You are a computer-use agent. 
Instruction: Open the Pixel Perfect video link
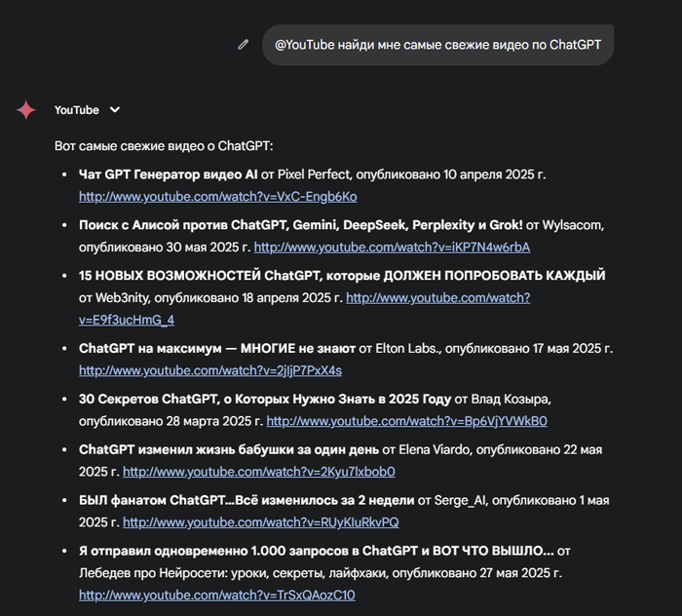coord(217,197)
